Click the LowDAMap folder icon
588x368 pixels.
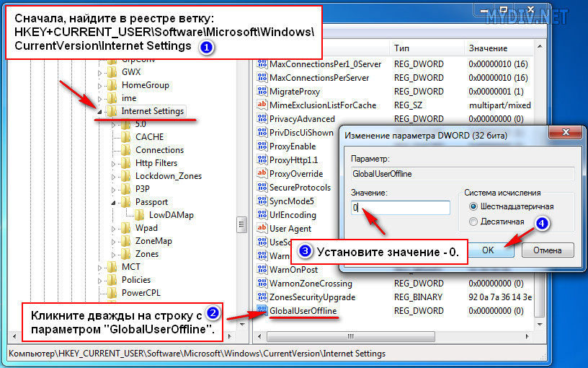[x=140, y=215]
